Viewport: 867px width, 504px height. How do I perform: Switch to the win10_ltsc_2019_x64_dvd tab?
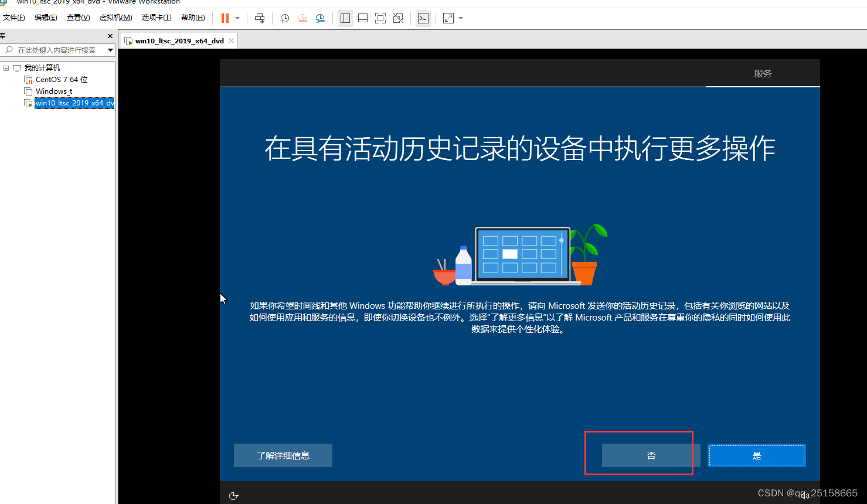click(179, 41)
